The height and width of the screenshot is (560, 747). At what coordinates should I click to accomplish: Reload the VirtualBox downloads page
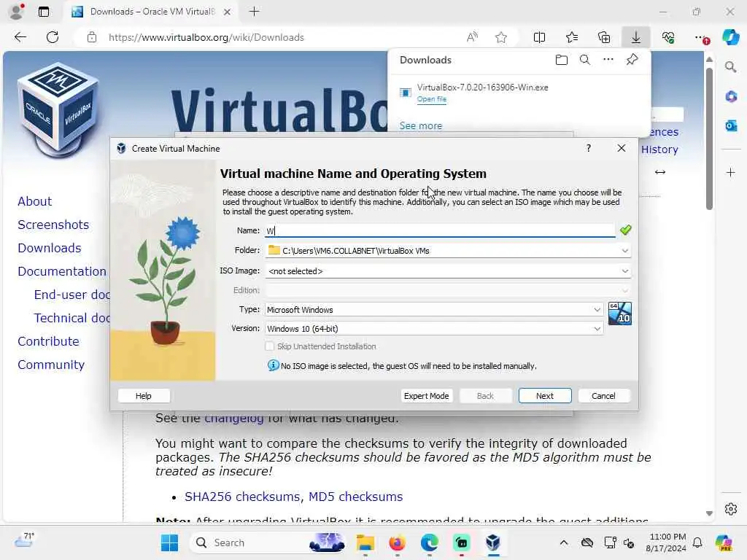(53, 37)
